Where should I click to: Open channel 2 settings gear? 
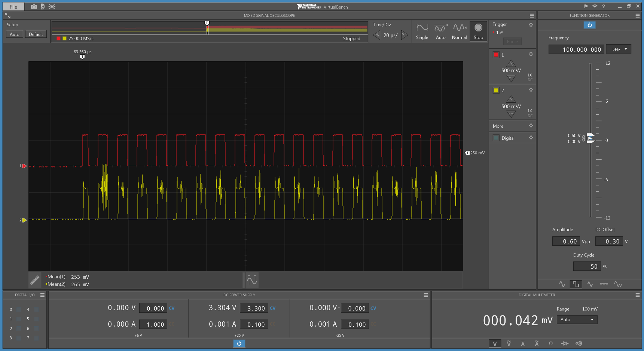(x=531, y=90)
